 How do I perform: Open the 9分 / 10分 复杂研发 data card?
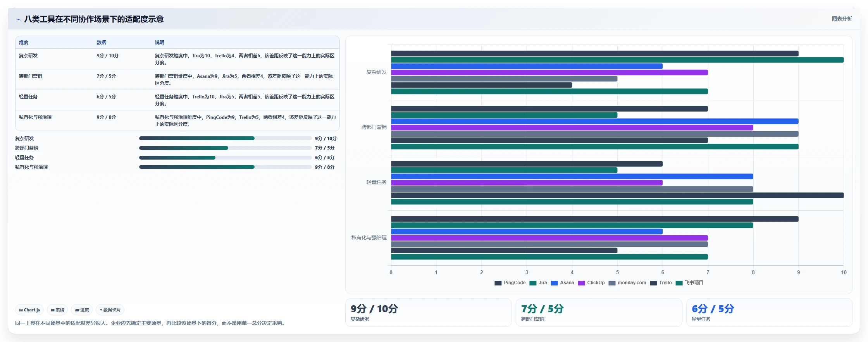click(x=428, y=313)
